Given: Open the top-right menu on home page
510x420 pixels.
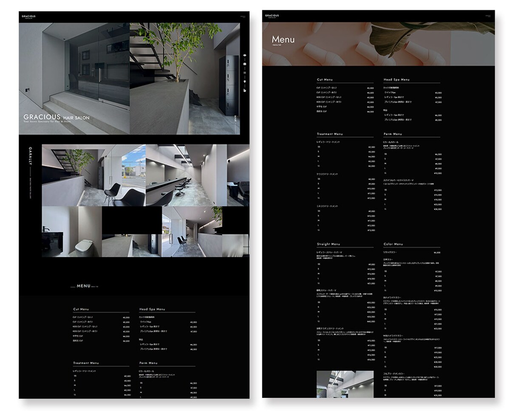Looking at the screenshot, I should 243,17.
